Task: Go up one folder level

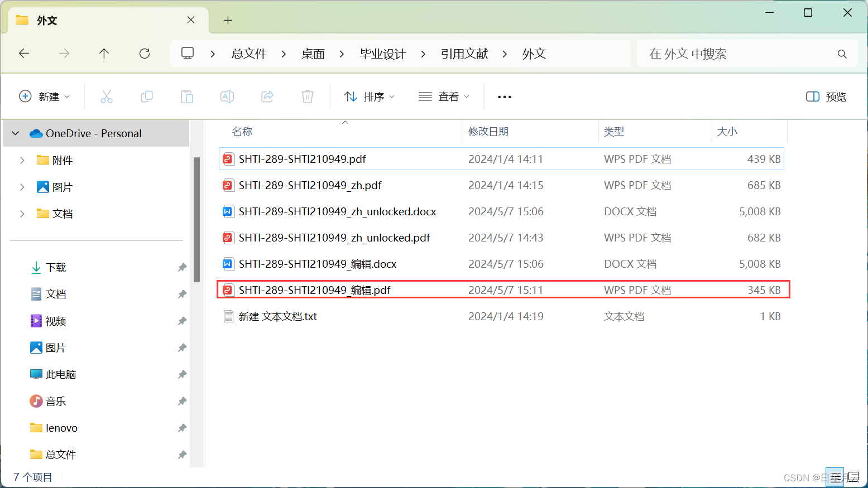Action: 104,54
